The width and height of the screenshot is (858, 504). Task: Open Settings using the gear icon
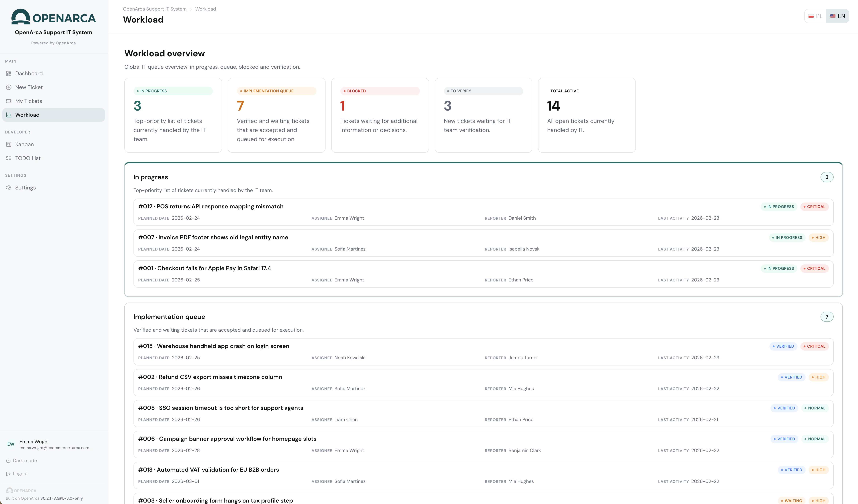(9, 187)
